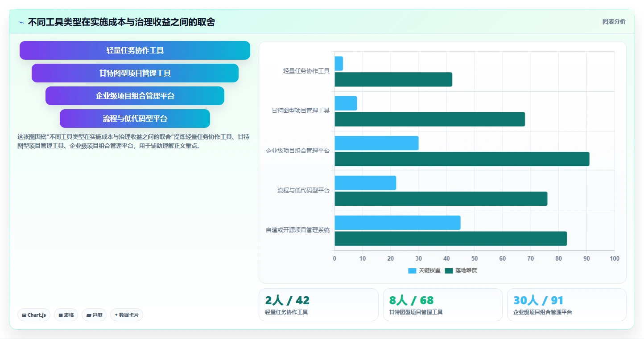
Task: Click the light-blue 关键权重 legend swatch
Action: pos(412,270)
